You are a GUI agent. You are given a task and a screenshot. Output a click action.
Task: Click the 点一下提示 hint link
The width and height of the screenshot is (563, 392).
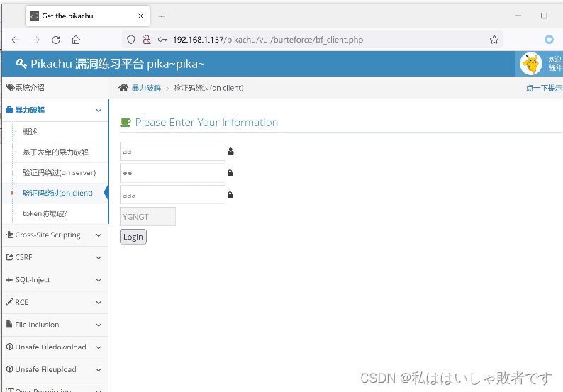(544, 88)
